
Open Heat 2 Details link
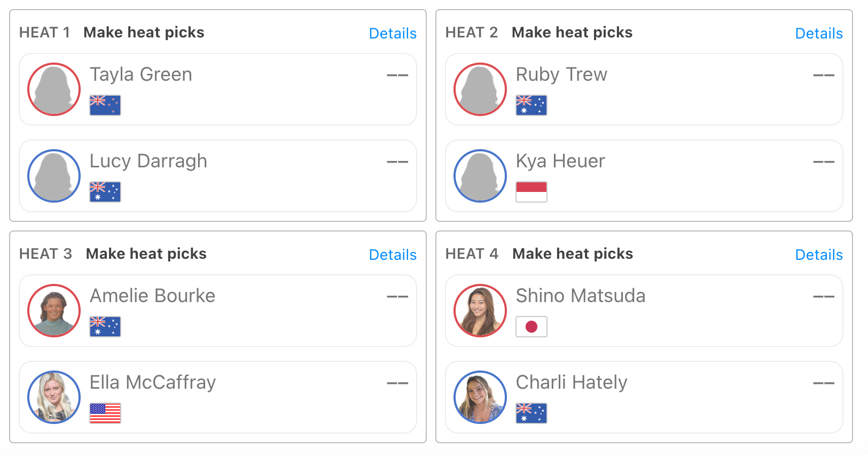pos(819,33)
